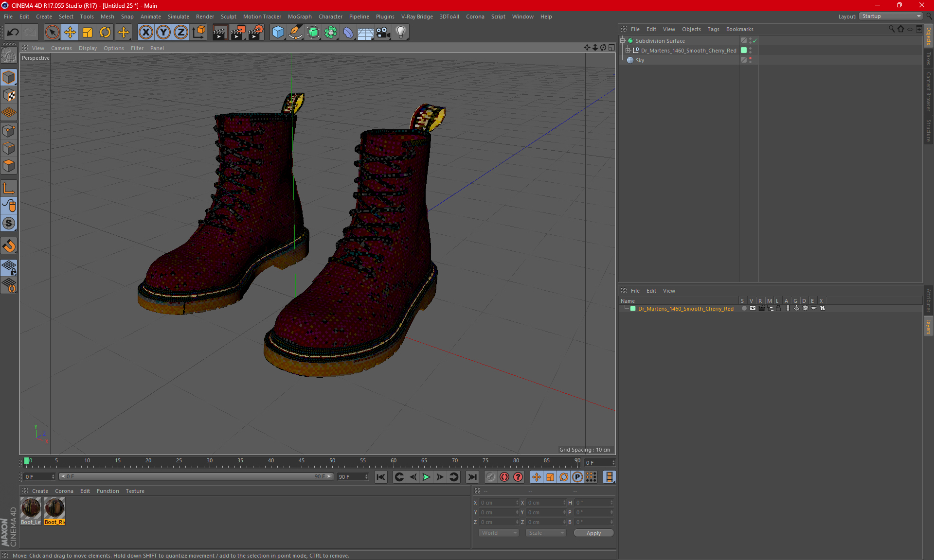Toggle X-axis lock
This screenshot has width=934, height=560.
(145, 33)
